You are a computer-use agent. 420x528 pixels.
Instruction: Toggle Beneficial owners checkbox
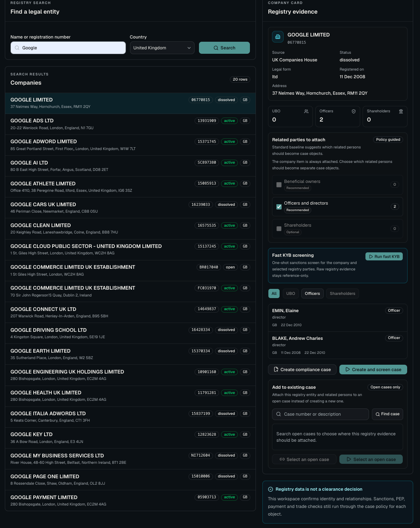tap(279, 185)
